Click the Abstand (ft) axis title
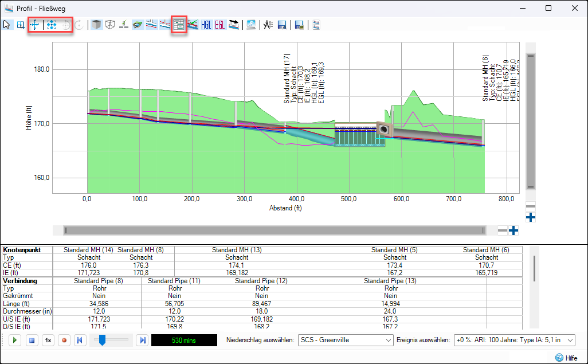 (x=285, y=208)
